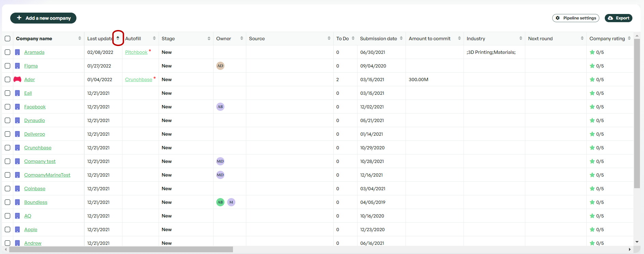Viewport: 644px width, 254px height.
Task: Click the cloud download icon in Export
Action: coord(611,18)
